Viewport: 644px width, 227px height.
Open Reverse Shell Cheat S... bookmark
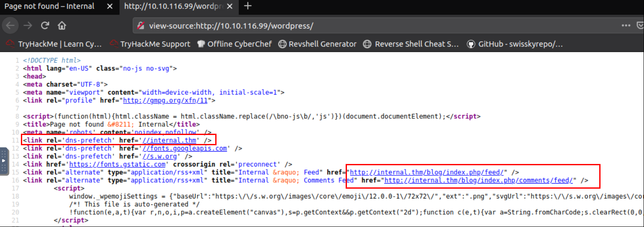(412, 44)
